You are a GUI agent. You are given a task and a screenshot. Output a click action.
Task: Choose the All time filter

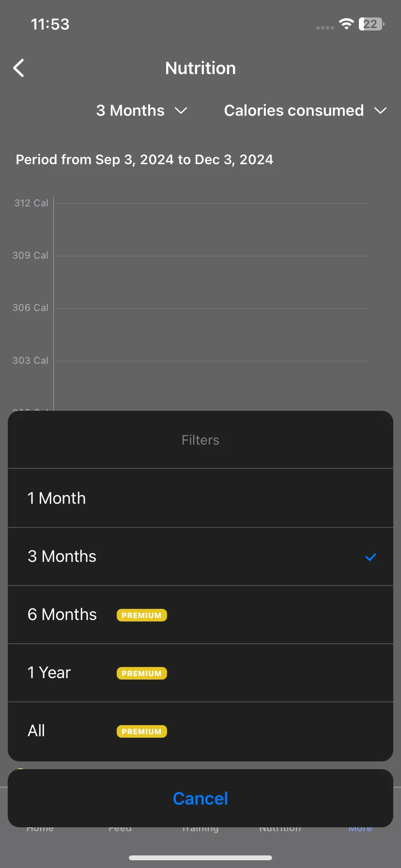(200, 731)
